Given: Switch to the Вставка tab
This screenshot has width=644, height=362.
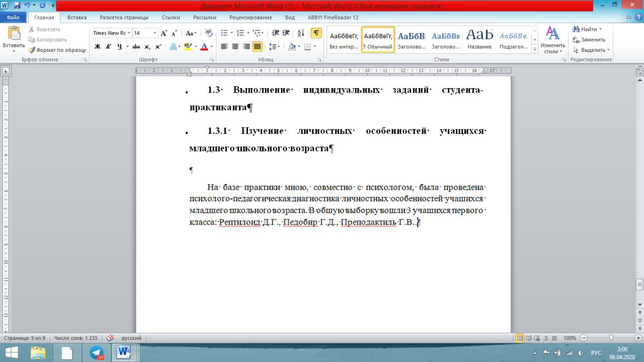Looking at the screenshot, I should (x=77, y=17).
